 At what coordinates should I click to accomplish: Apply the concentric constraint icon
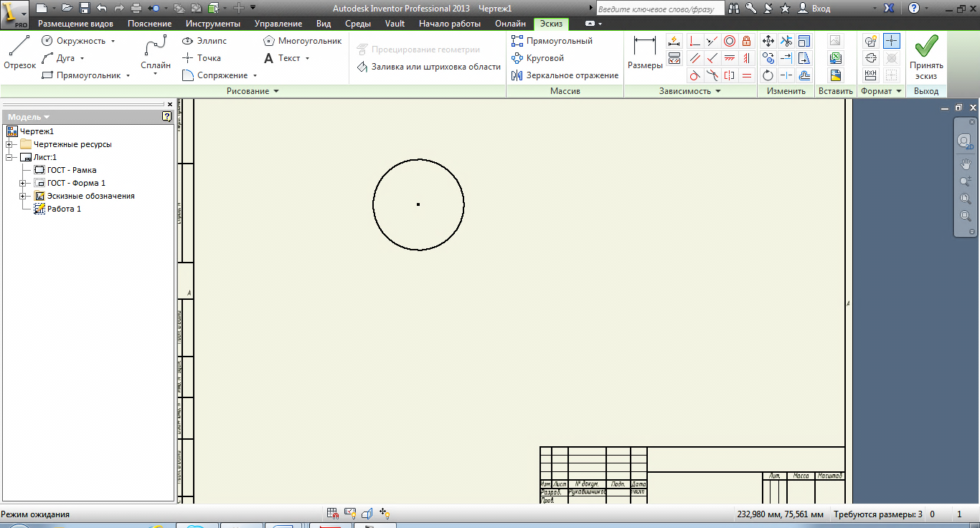(x=730, y=41)
